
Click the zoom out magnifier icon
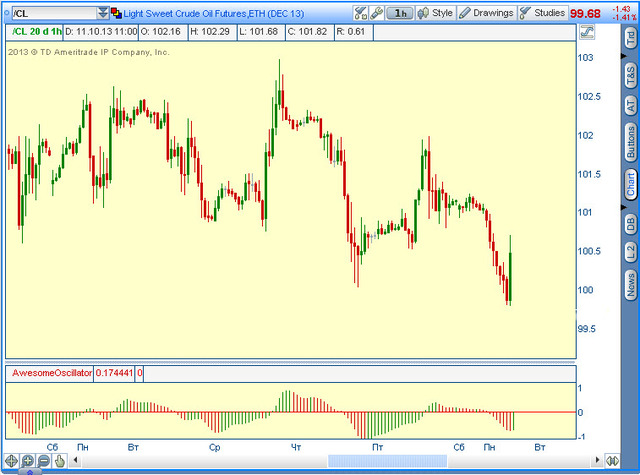(44, 461)
